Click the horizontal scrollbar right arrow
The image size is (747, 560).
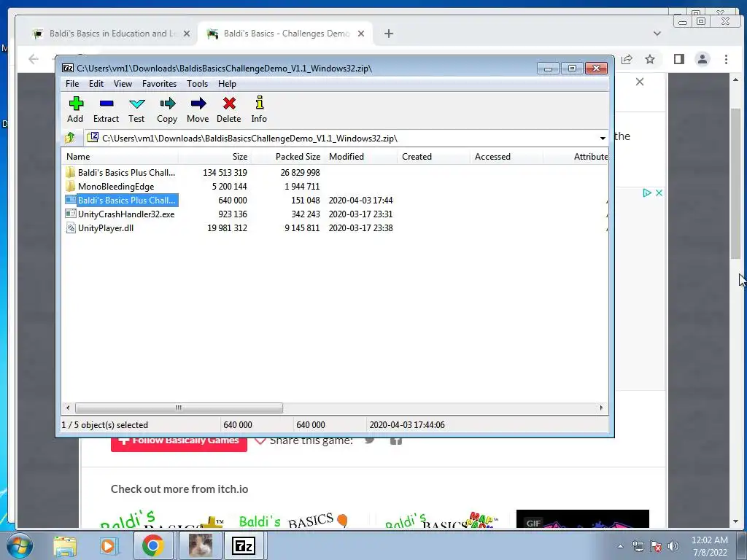[x=601, y=408]
